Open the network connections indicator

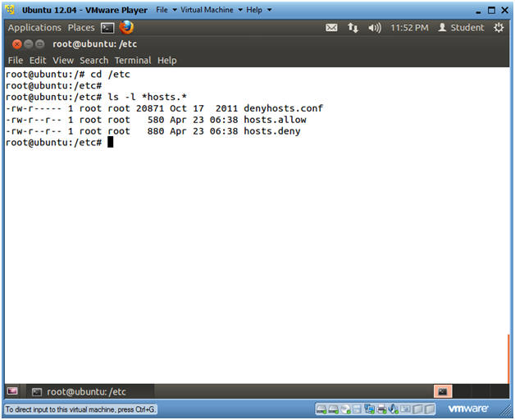[x=353, y=28]
